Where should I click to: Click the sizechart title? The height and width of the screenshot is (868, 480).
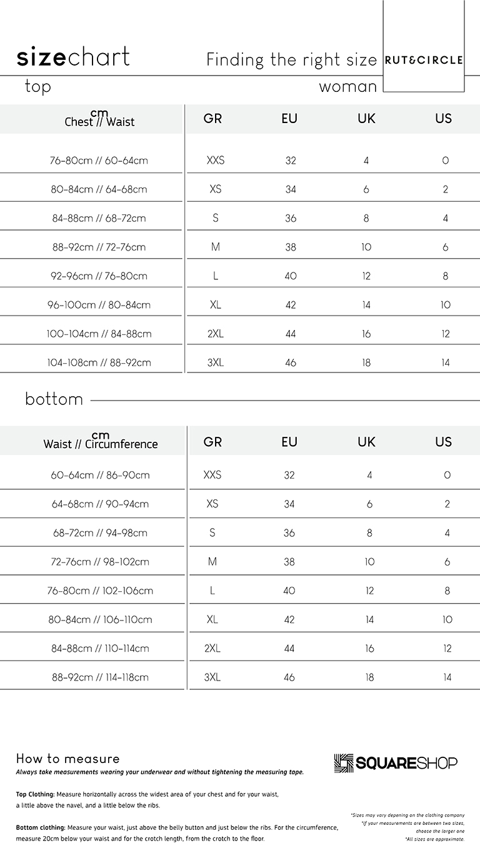pyautogui.click(x=73, y=57)
